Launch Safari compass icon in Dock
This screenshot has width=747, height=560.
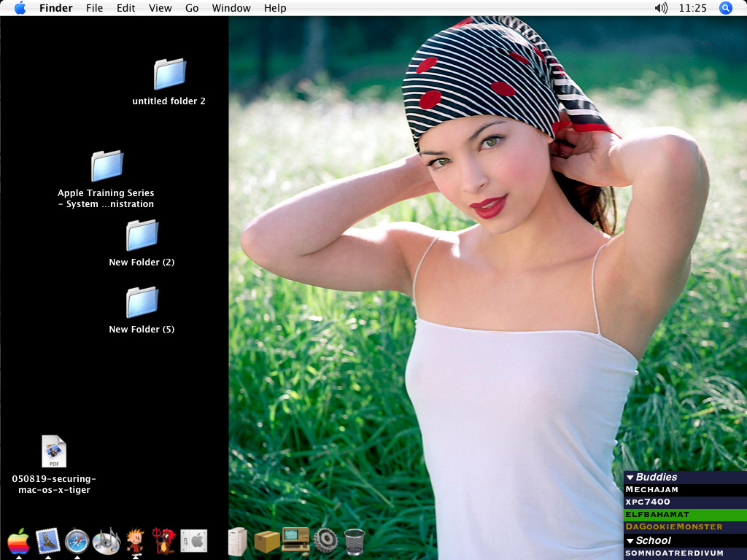coord(77,542)
